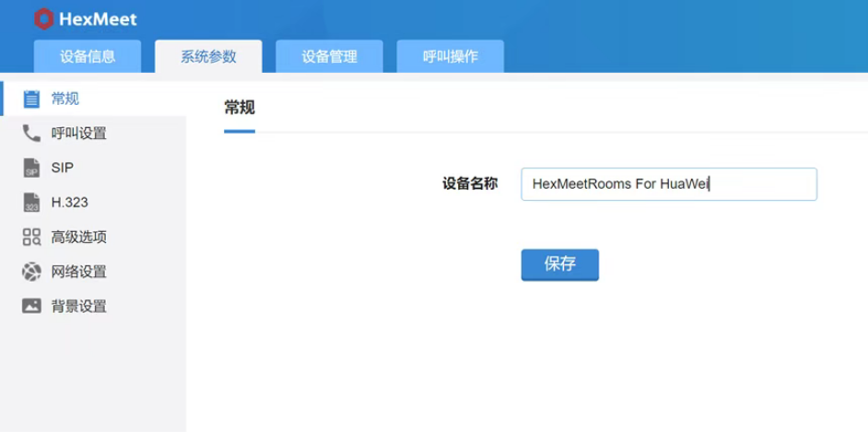Open the 背景设置 text label in sidebar
This screenshot has width=868, height=442.
(79, 307)
